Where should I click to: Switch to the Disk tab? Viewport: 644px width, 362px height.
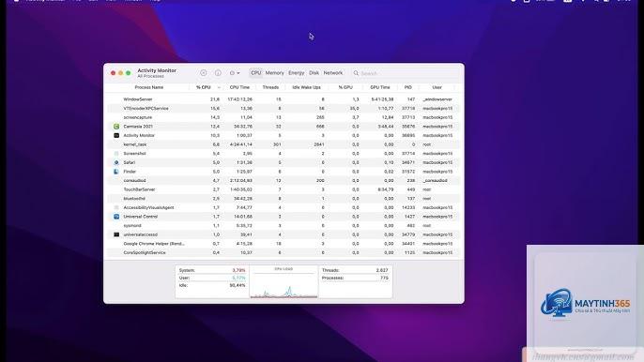click(x=314, y=73)
